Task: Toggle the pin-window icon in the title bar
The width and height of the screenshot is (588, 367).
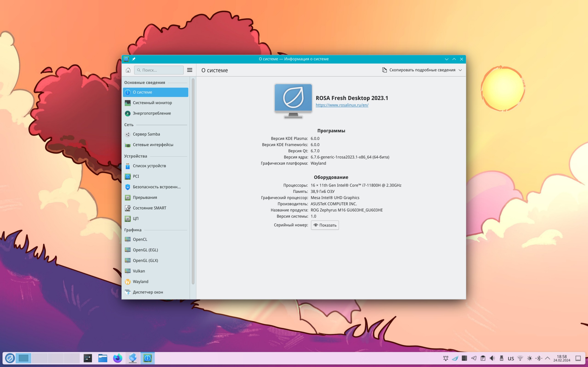Action: click(134, 59)
